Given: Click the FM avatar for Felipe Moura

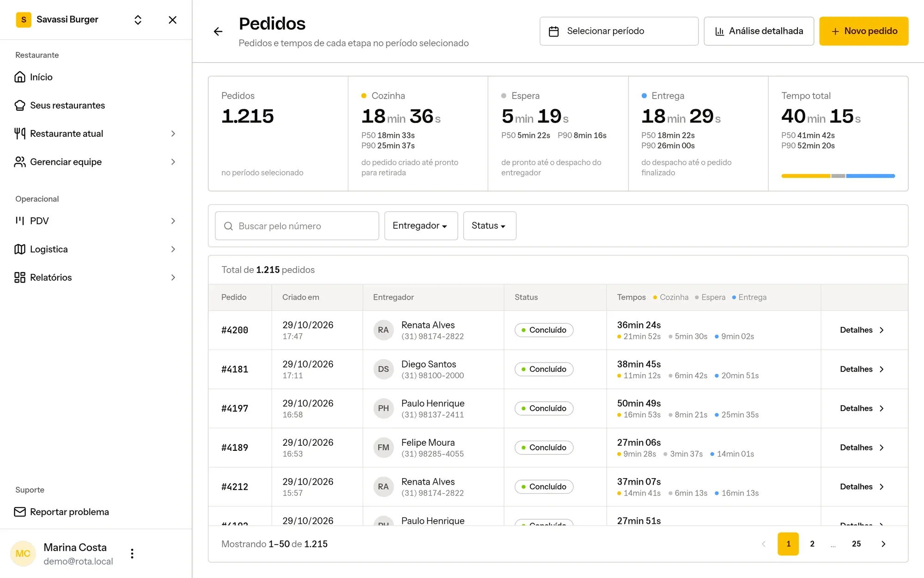Looking at the screenshot, I should pyautogui.click(x=383, y=448).
